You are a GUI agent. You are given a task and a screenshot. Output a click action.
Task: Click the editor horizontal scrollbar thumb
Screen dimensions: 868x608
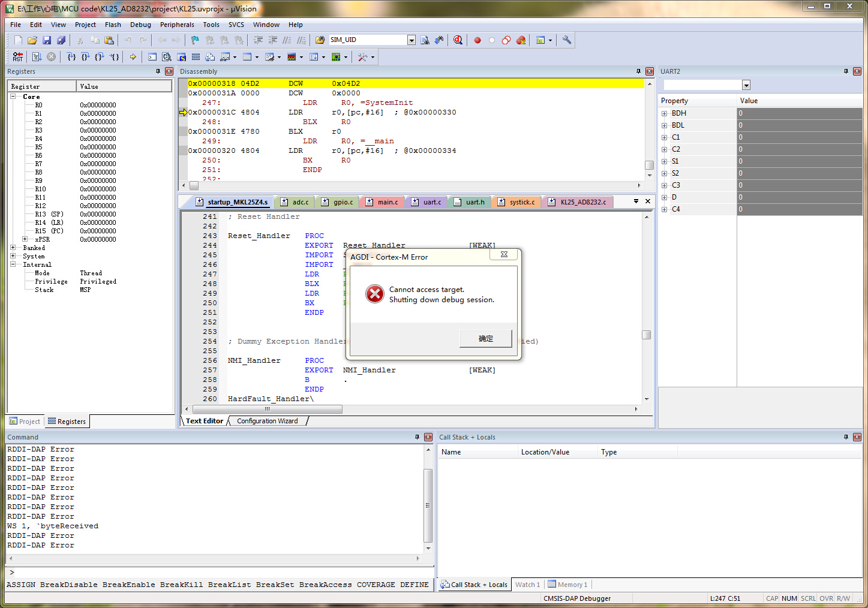pyautogui.click(x=267, y=409)
